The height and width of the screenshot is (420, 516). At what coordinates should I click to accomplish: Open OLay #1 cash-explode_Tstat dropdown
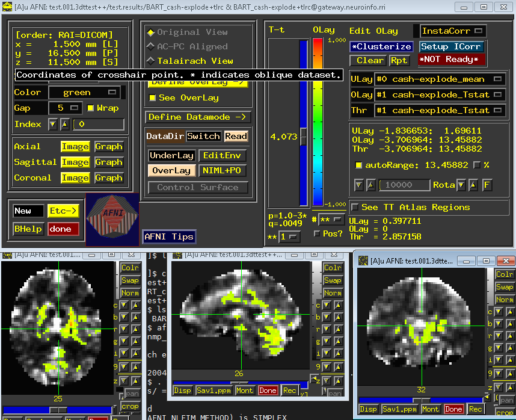click(x=440, y=95)
